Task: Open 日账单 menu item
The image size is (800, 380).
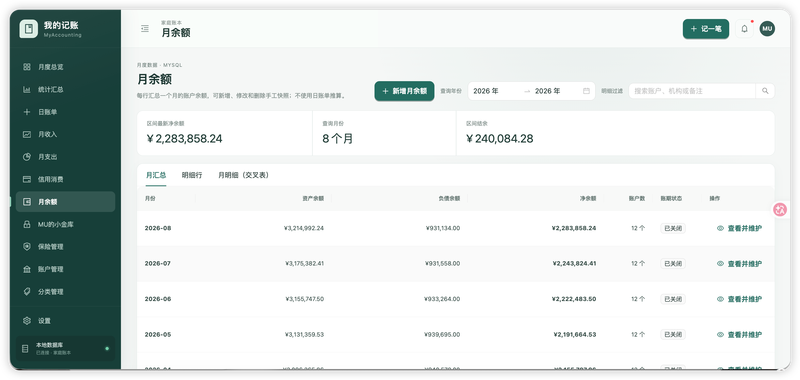Action: coord(65,112)
